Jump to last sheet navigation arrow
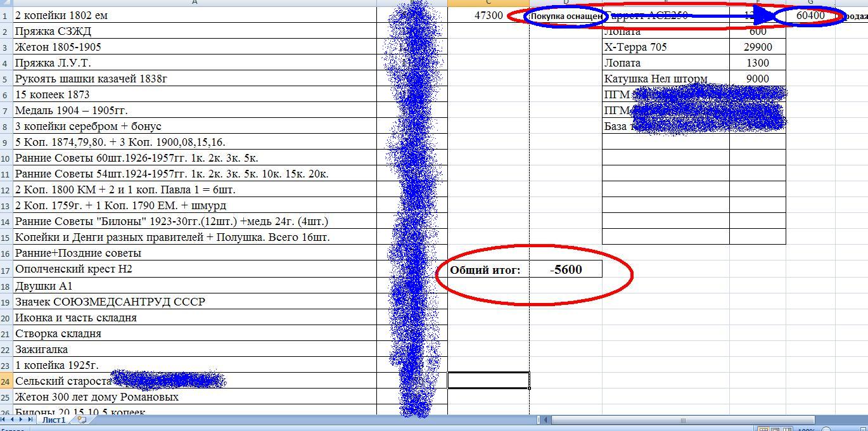This screenshot has height=431, width=868. tap(30, 420)
